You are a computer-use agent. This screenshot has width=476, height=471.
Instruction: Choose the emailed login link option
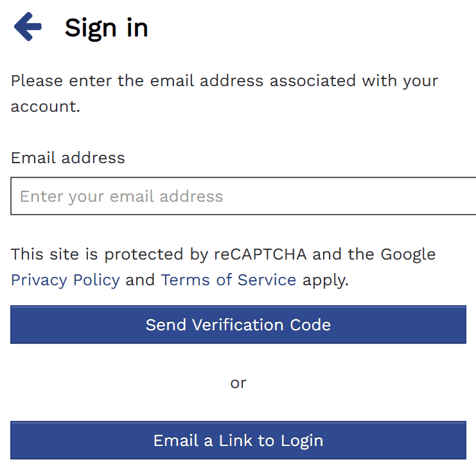pos(238,440)
